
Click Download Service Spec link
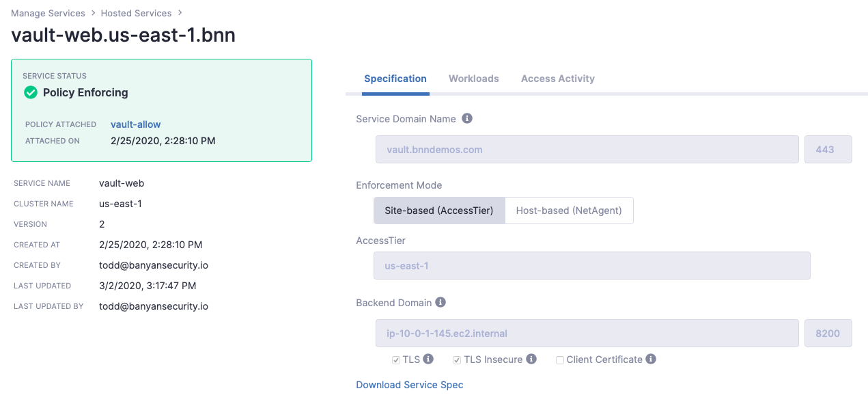point(410,385)
